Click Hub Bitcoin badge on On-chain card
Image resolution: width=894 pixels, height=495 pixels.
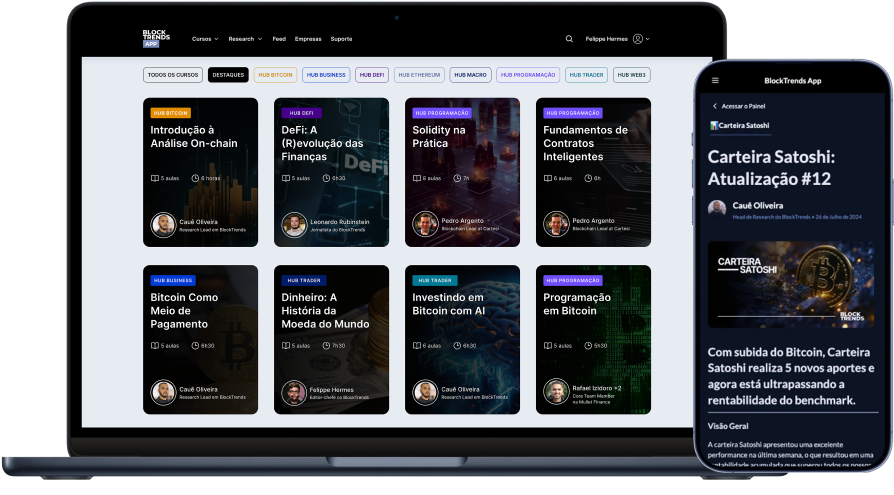[170, 113]
